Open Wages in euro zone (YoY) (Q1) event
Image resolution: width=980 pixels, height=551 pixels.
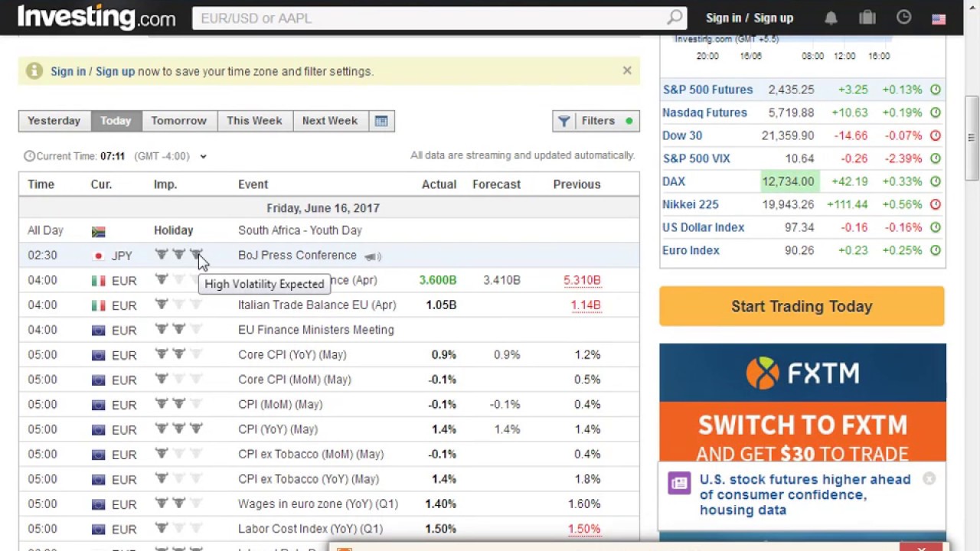click(x=318, y=504)
